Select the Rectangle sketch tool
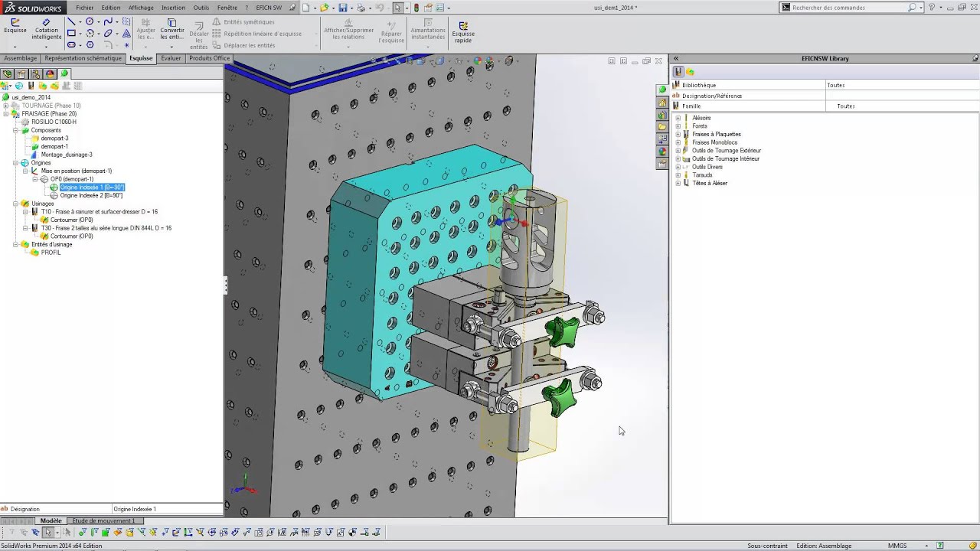Screen dimensions: 980x551 coord(71,34)
